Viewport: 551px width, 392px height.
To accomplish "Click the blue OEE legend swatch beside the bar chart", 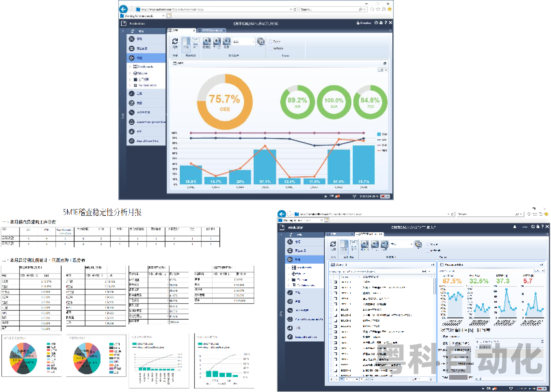I will pyautogui.click(x=379, y=134).
